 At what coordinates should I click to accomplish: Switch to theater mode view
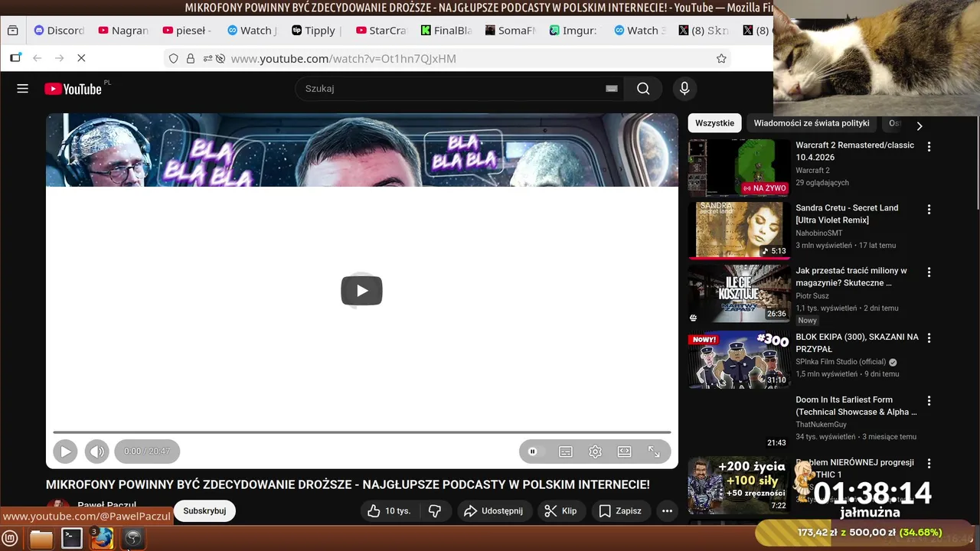pos(625,452)
